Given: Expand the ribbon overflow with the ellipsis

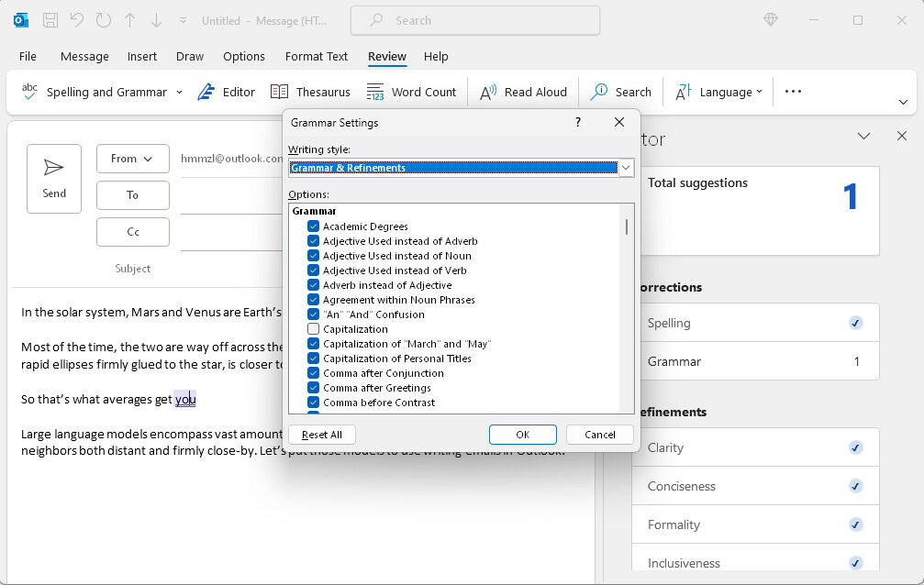Looking at the screenshot, I should click(792, 91).
